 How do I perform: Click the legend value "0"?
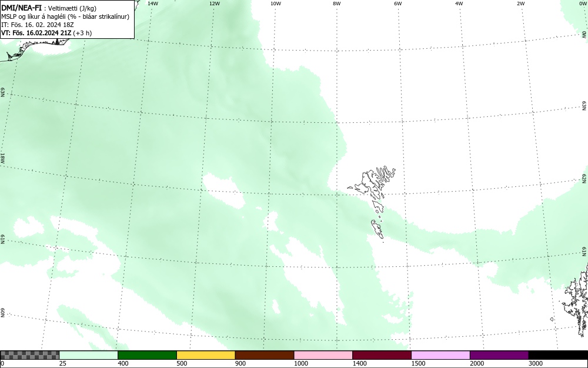coord(2,363)
